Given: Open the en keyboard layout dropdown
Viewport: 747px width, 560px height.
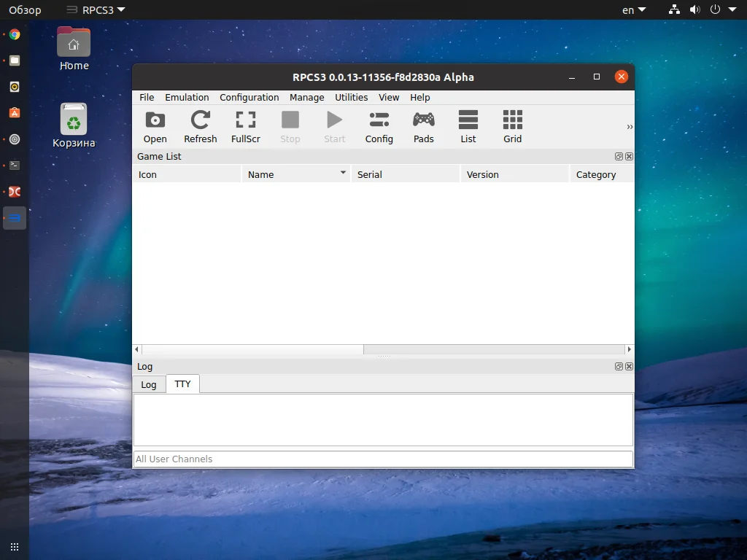Looking at the screenshot, I should click(633, 10).
